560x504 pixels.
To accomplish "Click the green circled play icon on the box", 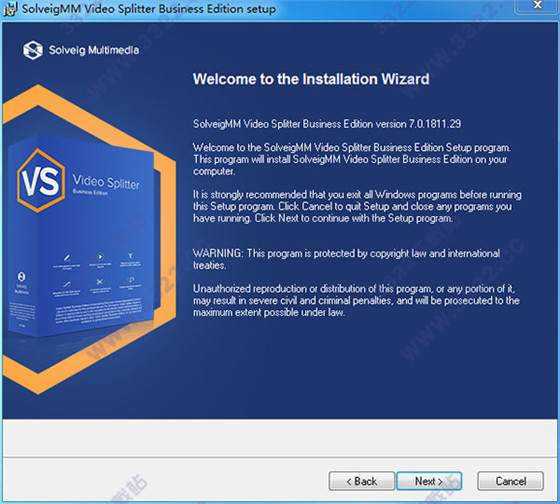I will click(x=100, y=256).
